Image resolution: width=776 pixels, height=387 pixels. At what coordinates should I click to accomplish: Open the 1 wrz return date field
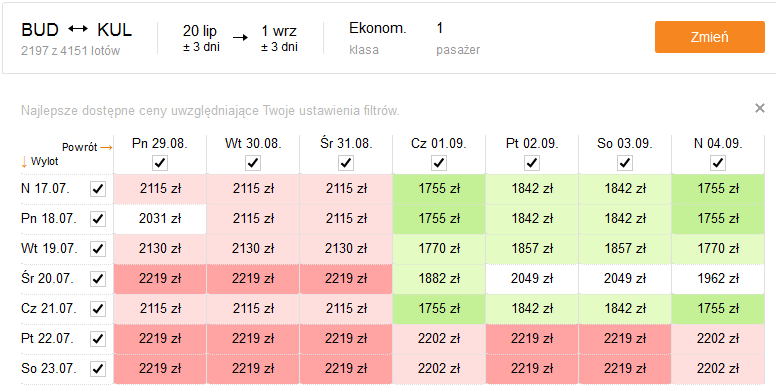tap(280, 38)
